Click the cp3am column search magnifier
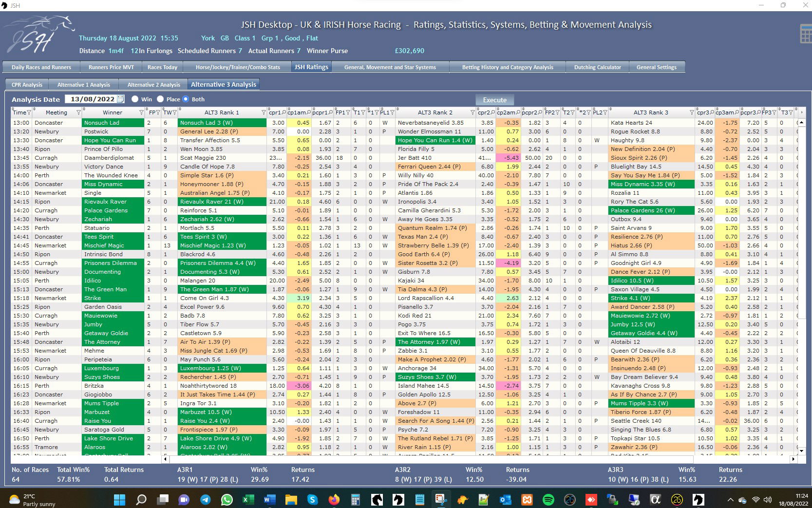This screenshot has height=508, width=812. click(737, 113)
